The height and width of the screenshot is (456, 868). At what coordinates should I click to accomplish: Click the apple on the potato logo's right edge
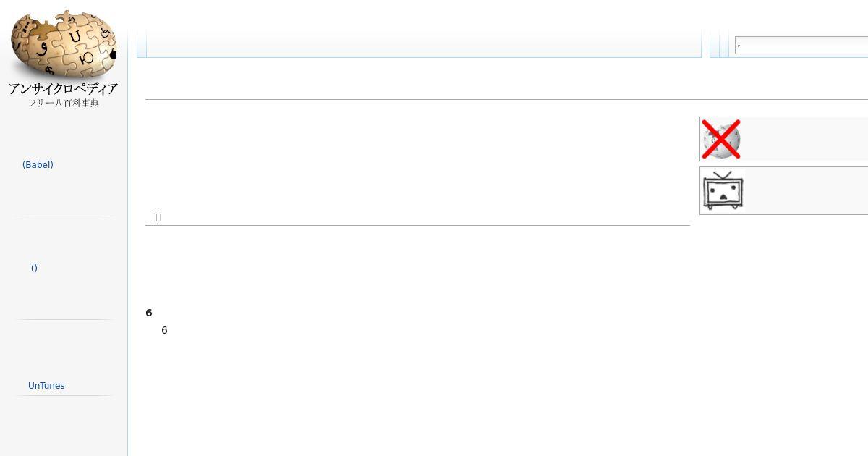(113, 54)
